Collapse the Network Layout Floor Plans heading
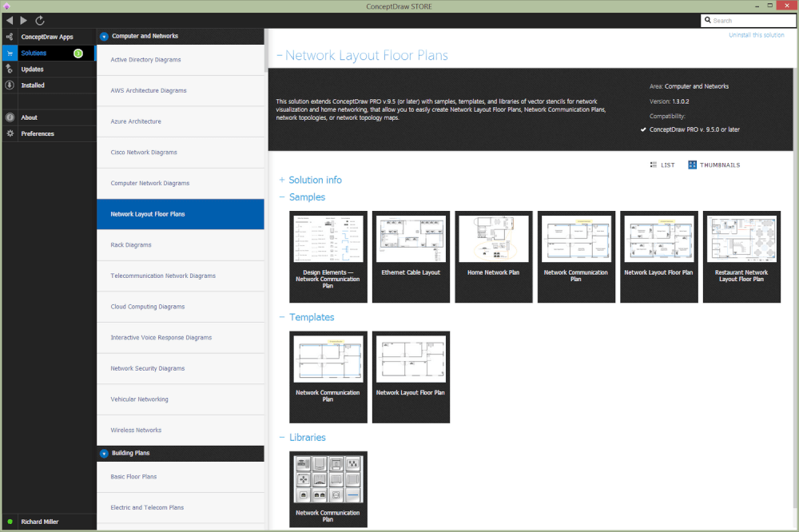The height and width of the screenshot is (532, 799). [x=279, y=55]
